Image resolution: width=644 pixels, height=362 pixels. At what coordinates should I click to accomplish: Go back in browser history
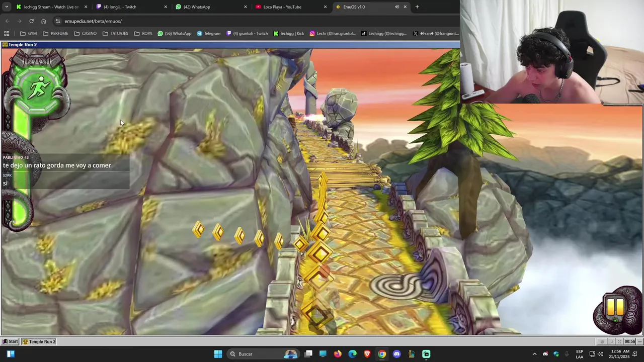pyautogui.click(x=7, y=21)
